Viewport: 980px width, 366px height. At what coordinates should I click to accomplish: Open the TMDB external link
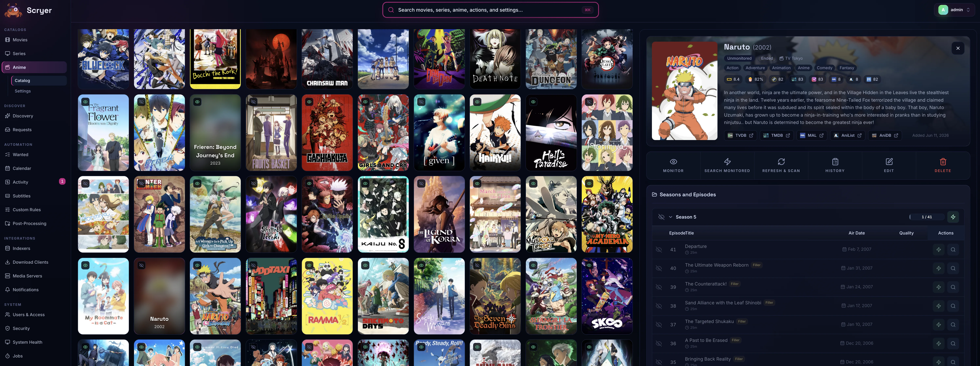tap(776, 135)
